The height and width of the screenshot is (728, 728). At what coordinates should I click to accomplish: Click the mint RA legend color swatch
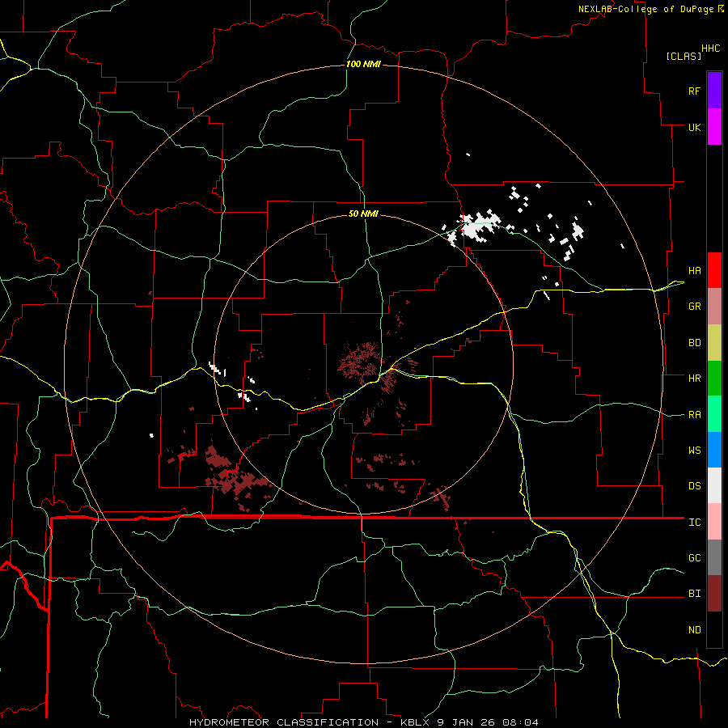(x=714, y=414)
